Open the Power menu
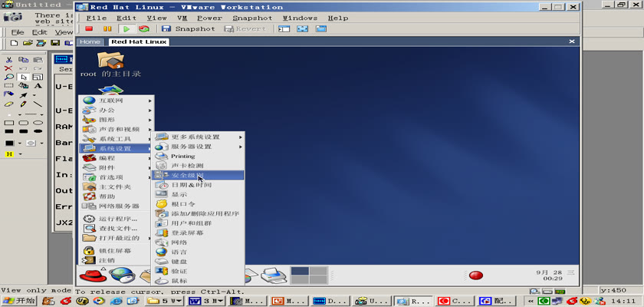This screenshot has width=644, height=307. click(x=209, y=18)
